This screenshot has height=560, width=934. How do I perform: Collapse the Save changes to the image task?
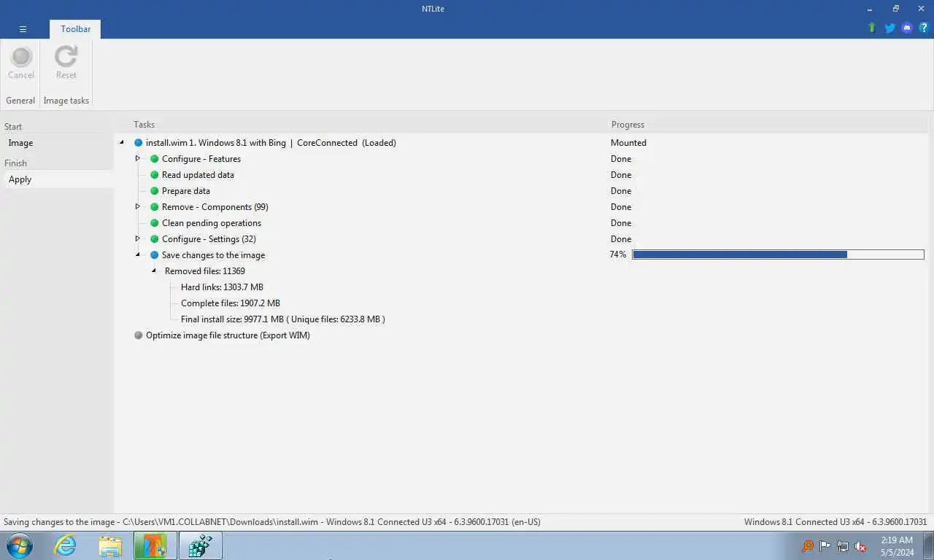click(x=138, y=255)
